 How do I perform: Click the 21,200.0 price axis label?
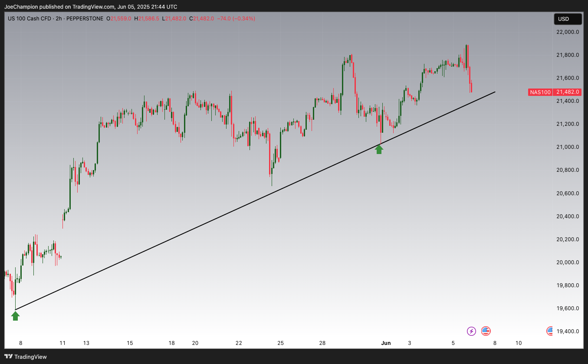coord(568,124)
